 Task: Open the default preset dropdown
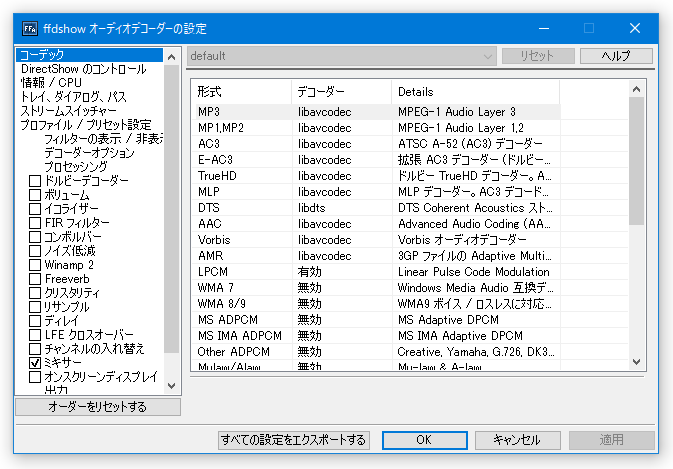point(342,56)
